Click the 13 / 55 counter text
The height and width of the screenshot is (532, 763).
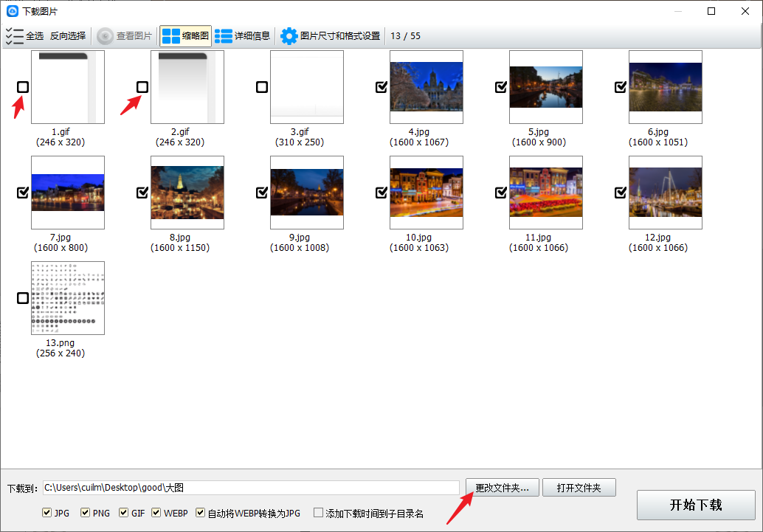point(405,36)
